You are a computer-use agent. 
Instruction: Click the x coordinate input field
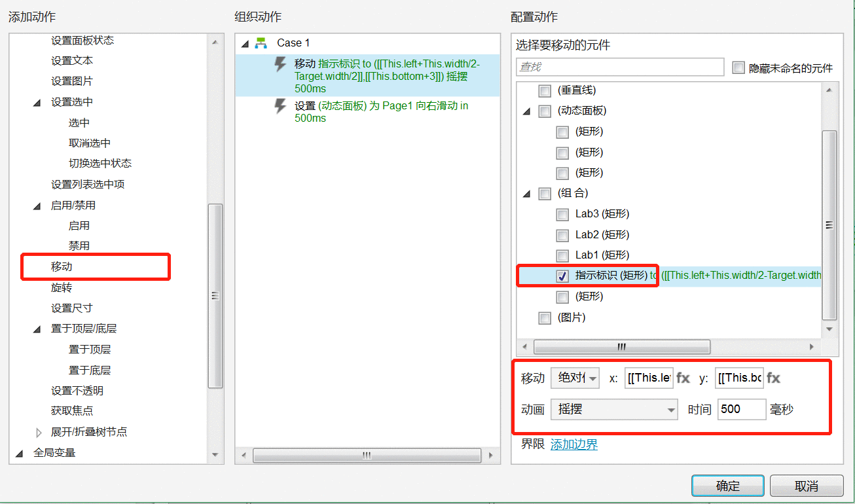649,378
